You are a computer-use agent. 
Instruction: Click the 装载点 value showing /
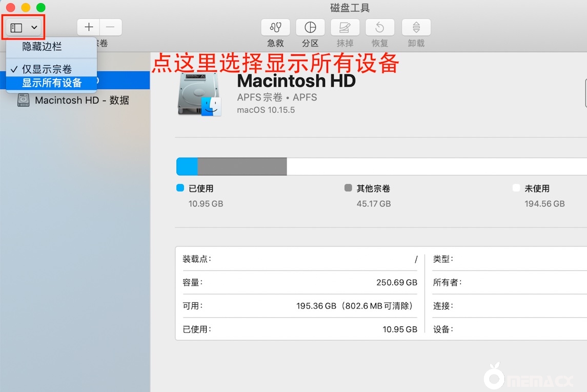(x=415, y=259)
